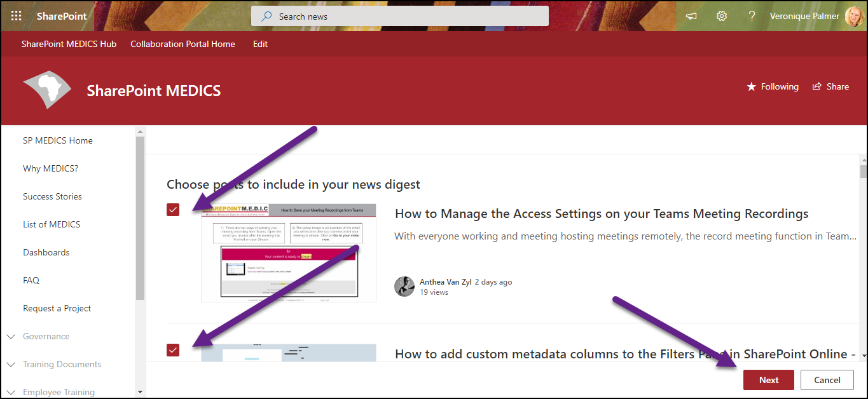Open the Microsoft 365 app launcher waffle

(16, 15)
